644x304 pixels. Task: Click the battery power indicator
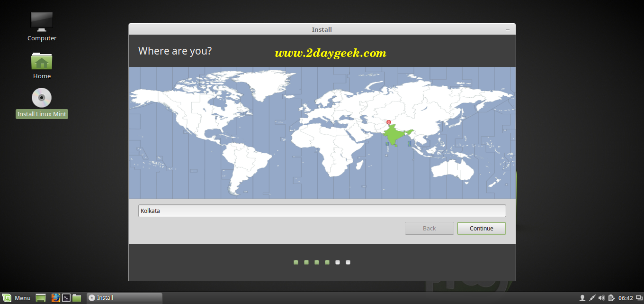click(611, 298)
